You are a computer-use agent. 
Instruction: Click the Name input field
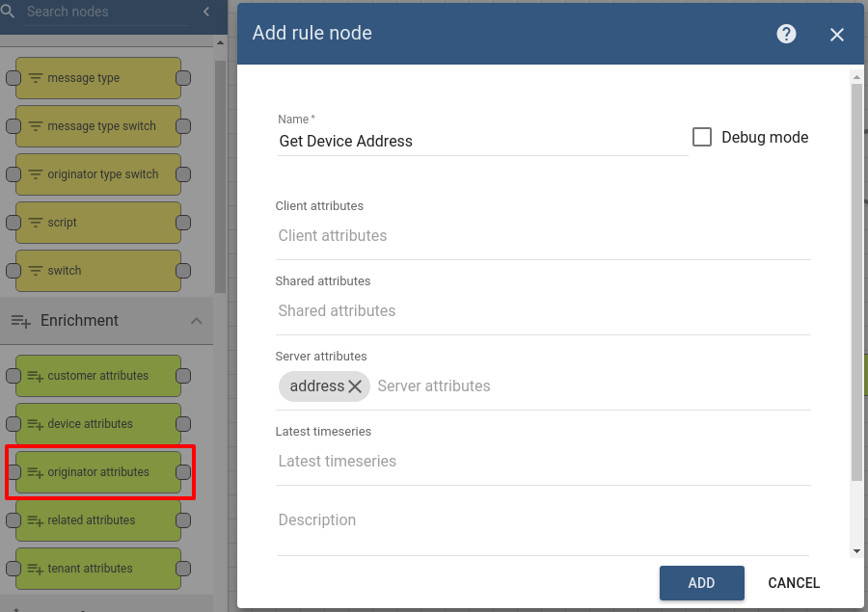(x=482, y=141)
